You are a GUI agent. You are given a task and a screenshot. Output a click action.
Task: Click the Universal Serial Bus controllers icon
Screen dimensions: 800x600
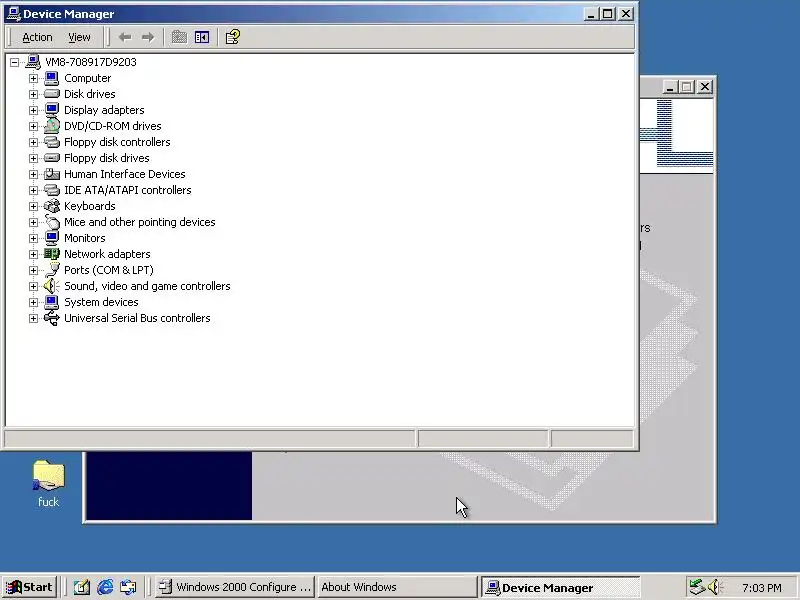coord(52,318)
